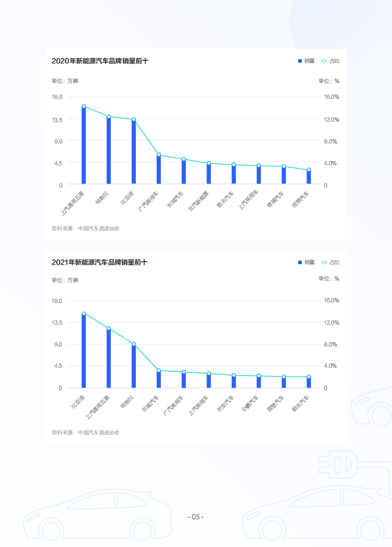
Task: Click the charging plug watermark icon
Action: tap(337, 465)
